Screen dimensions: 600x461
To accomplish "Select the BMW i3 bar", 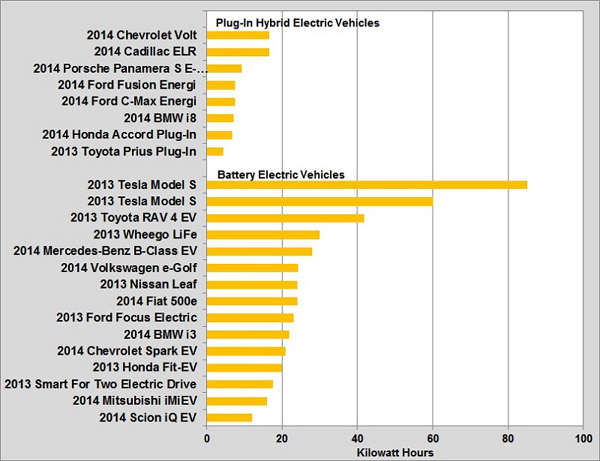I will click(248, 334).
